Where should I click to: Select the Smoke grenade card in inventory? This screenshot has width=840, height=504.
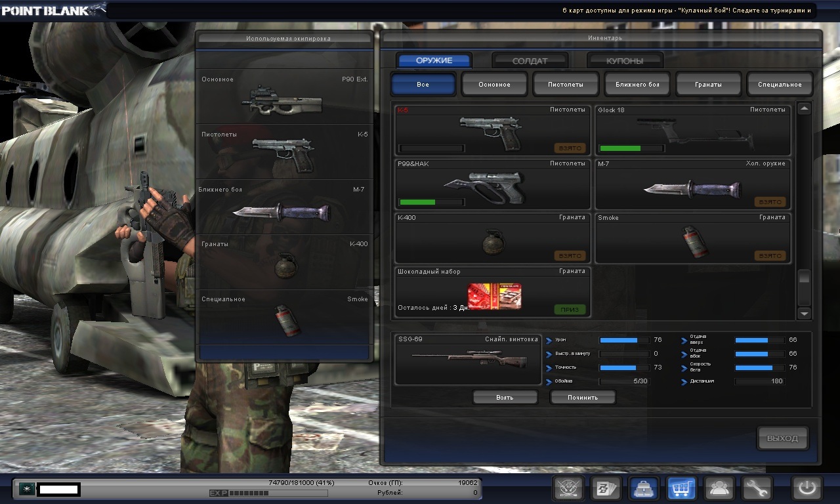click(x=693, y=238)
